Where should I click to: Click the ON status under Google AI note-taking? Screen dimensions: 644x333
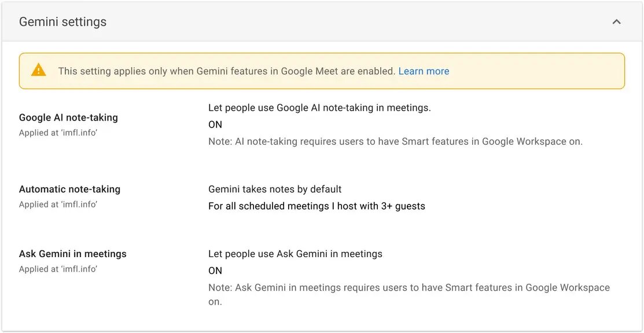click(215, 125)
